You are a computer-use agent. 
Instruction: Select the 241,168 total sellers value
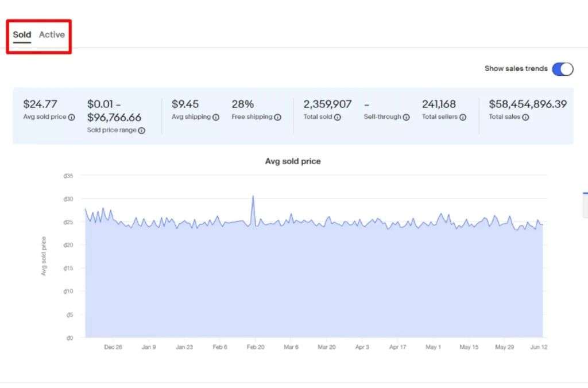[x=439, y=104]
